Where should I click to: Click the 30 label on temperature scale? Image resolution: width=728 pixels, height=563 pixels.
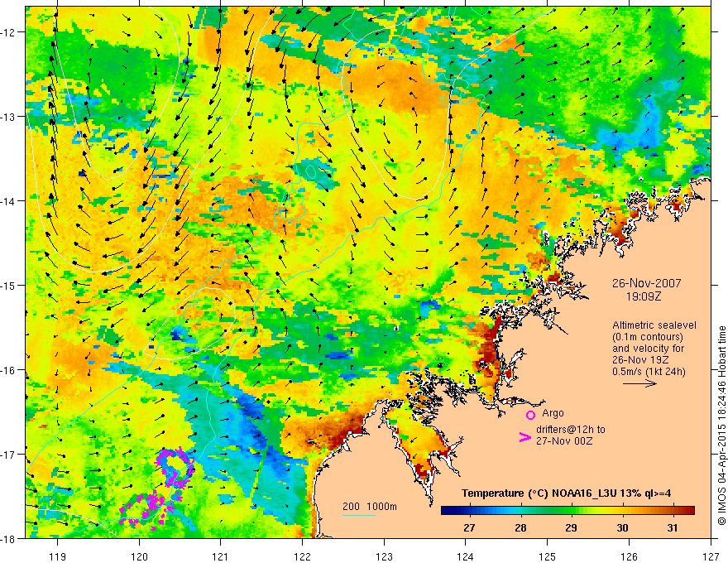pos(622,527)
